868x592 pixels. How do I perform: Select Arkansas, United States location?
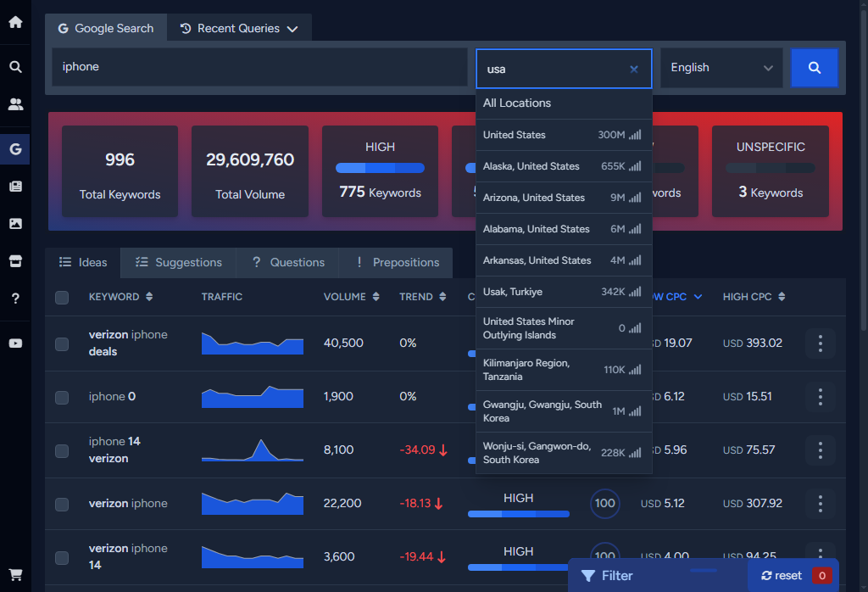click(564, 260)
